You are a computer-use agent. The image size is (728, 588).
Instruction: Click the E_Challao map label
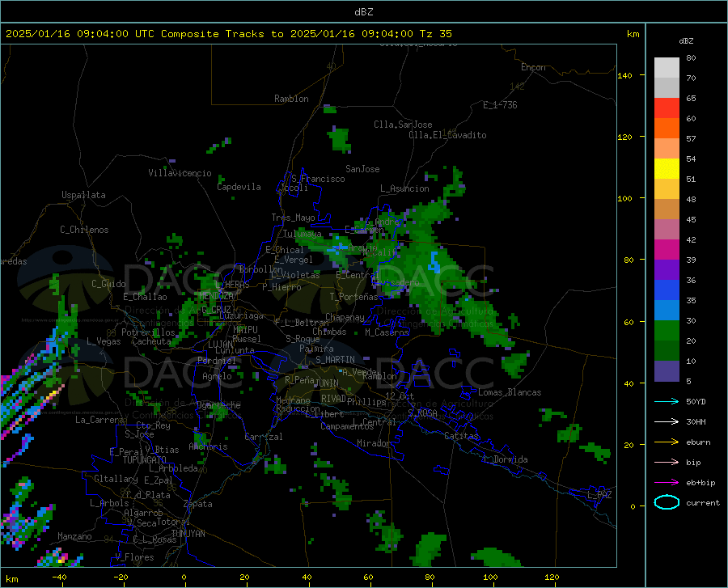point(145,297)
